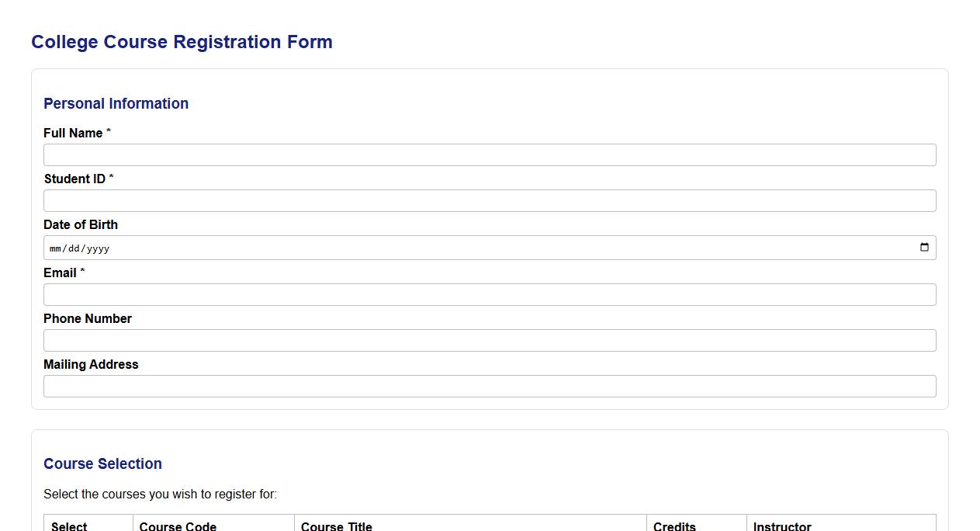Click the Course Title column header
The height and width of the screenshot is (531, 980).
coord(337,526)
